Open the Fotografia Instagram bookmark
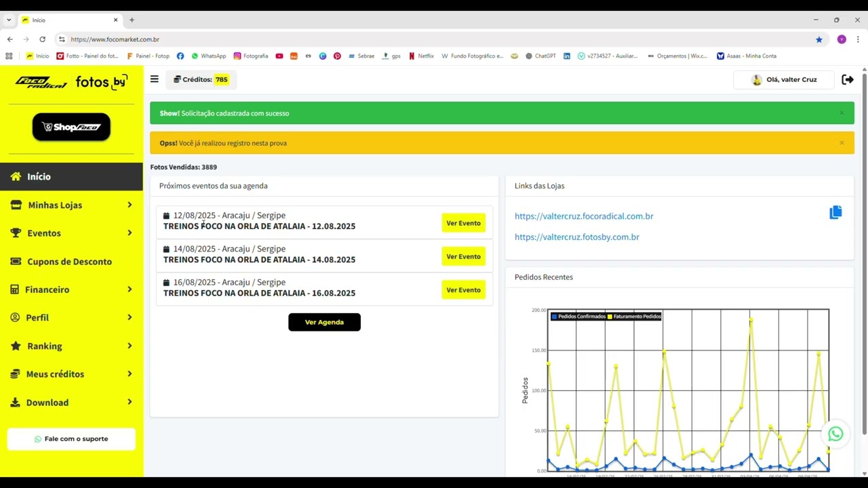The height and width of the screenshot is (488, 868). (251, 56)
